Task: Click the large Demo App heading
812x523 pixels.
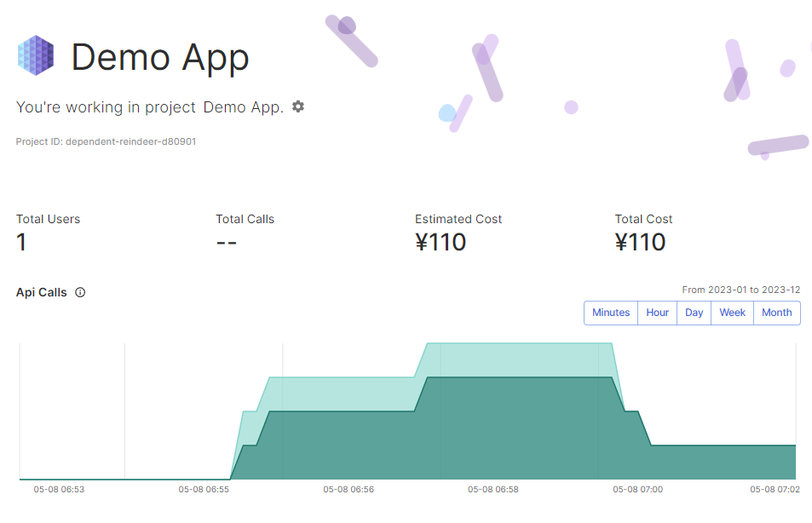Action: click(160, 57)
